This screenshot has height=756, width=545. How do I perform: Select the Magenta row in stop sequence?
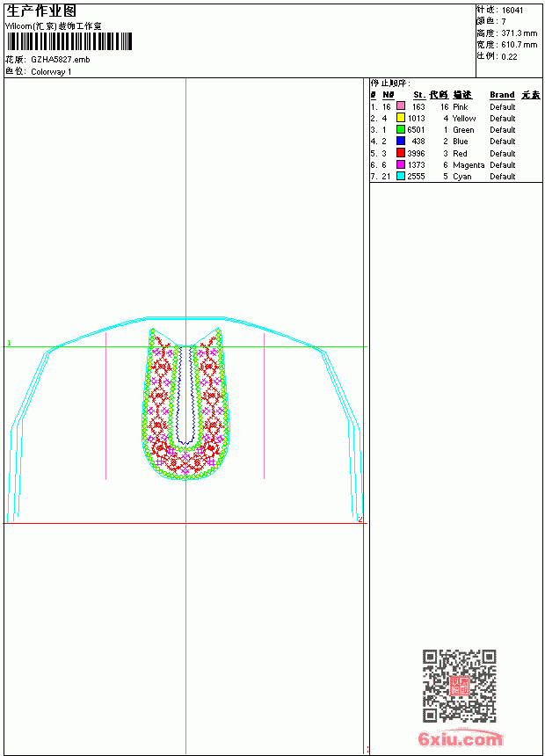coord(455,164)
